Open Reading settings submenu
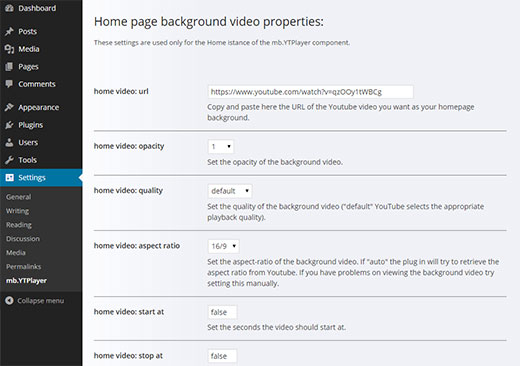The image size is (520, 366). pos(19,225)
